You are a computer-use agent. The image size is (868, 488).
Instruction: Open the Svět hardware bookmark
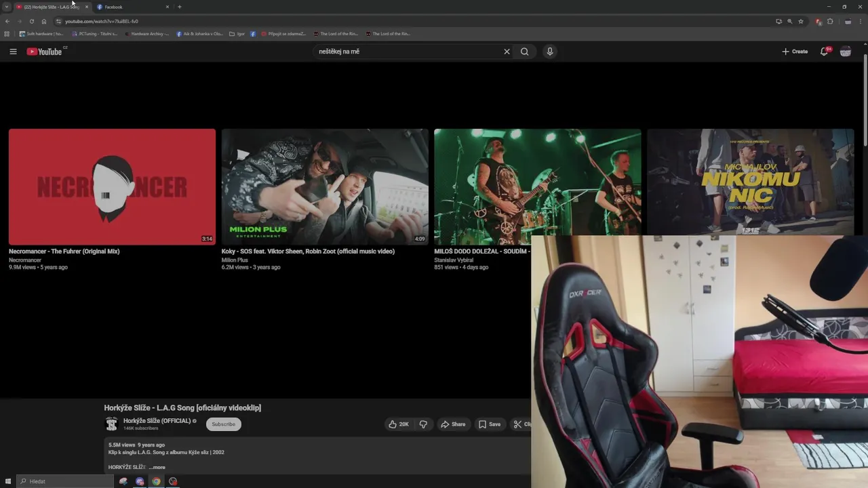pyautogui.click(x=41, y=33)
